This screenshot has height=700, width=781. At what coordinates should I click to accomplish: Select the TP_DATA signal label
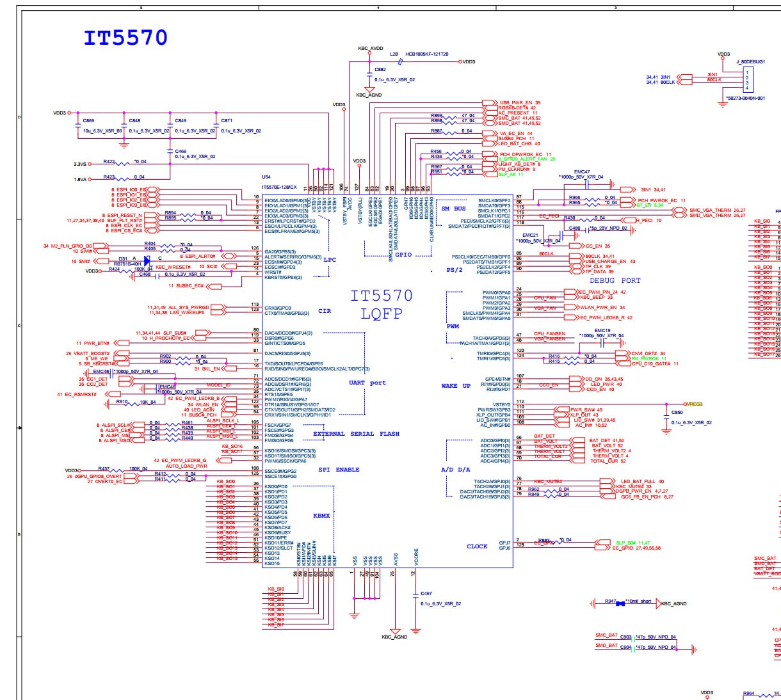tap(595, 271)
